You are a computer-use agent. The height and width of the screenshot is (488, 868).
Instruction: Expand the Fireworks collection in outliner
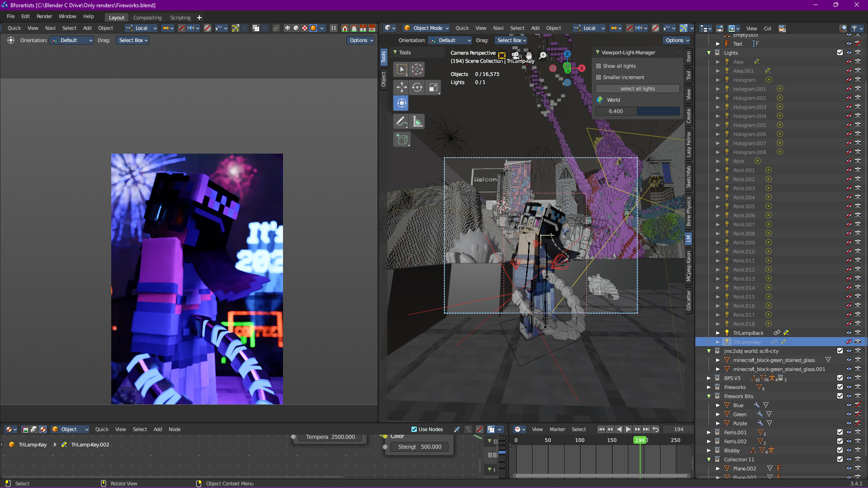[709, 387]
